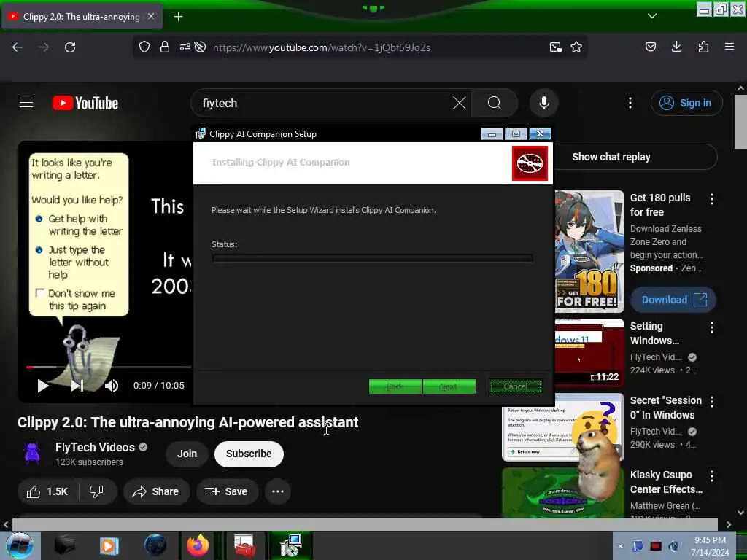Open the FlyTech Videos channel avatar
Viewport: 747px width, 560px height.
tap(32, 453)
